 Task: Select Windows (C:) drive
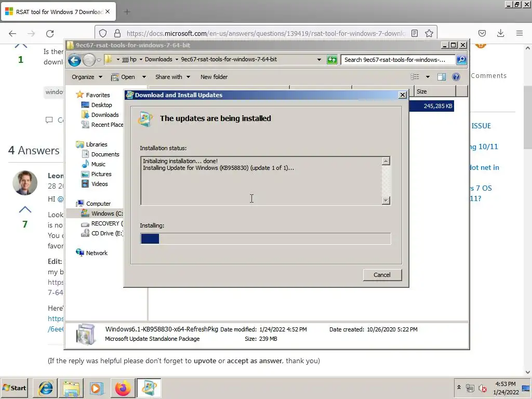[102, 214]
